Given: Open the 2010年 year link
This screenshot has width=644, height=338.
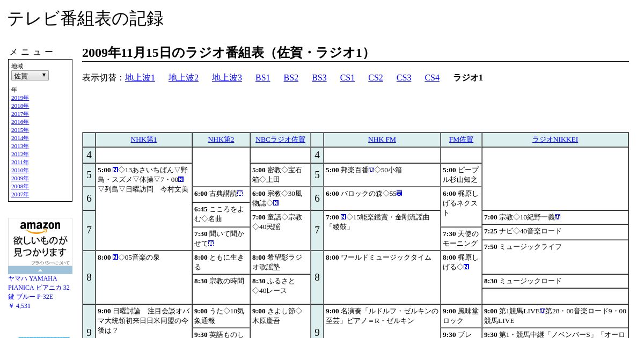Looking at the screenshot, I should pyautogui.click(x=20, y=170).
